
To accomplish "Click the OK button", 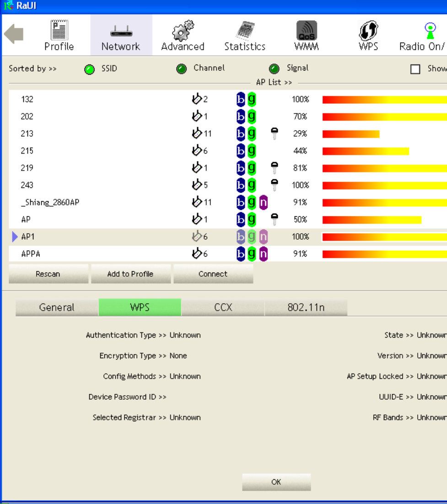I will click(276, 482).
